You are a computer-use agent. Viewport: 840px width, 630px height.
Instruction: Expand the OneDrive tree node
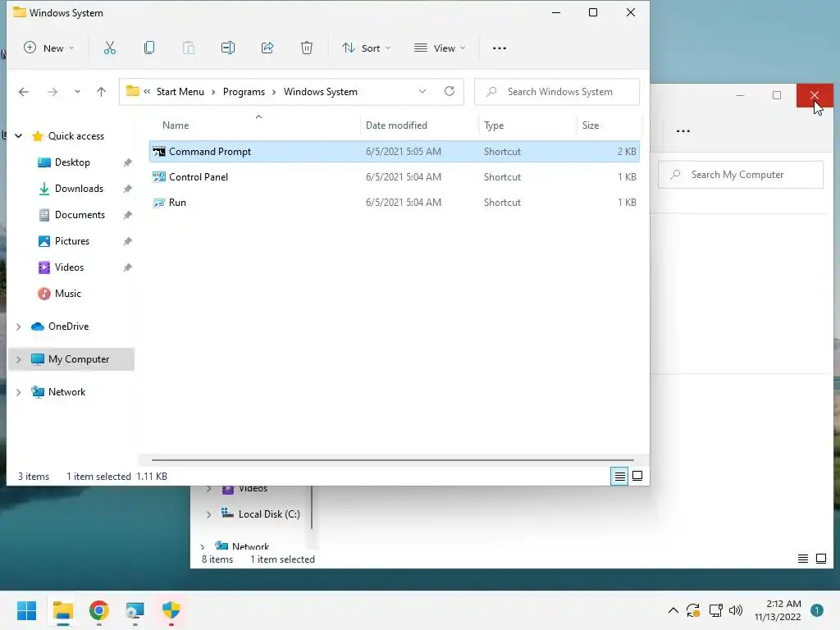tap(18, 326)
